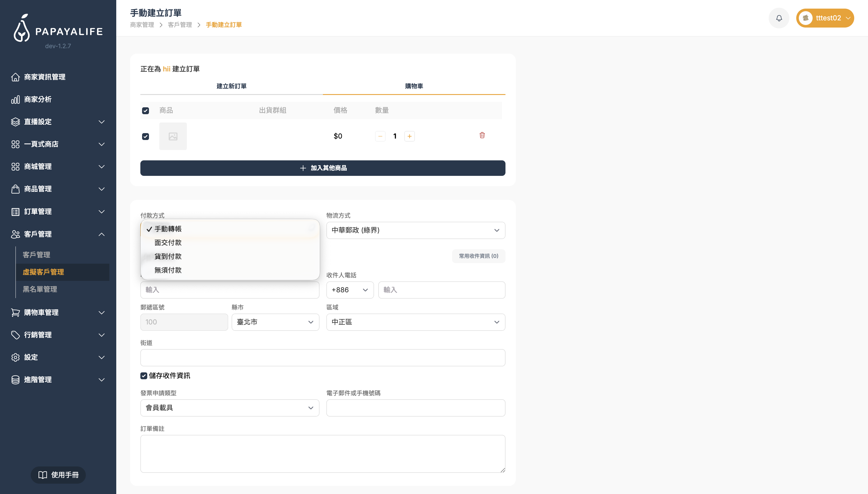Image resolution: width=868 pixels, height=494 pixels.
Task: Uncheck the product row checkbox
Action: pyautogui.click(x=146, y=136)
